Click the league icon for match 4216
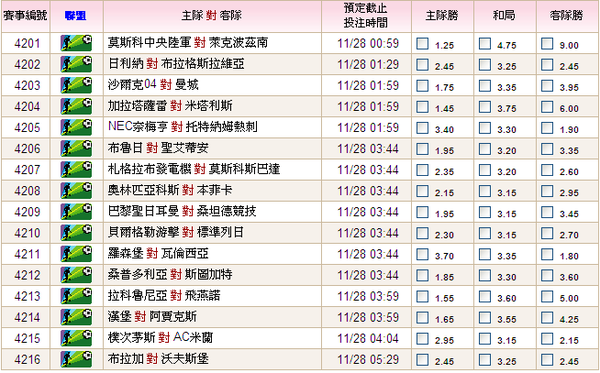This screenshot has height=373, width=600. pyautogui.click(x=76, y=359)
